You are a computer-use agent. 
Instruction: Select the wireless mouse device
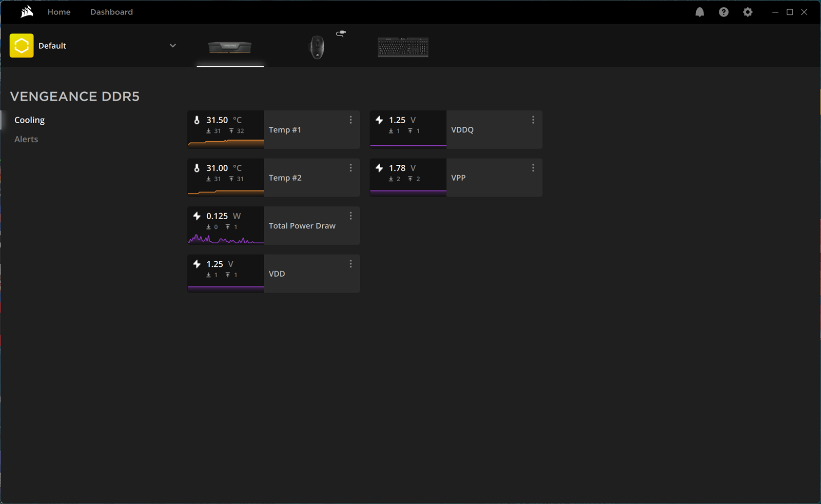[x=317, y=47]
